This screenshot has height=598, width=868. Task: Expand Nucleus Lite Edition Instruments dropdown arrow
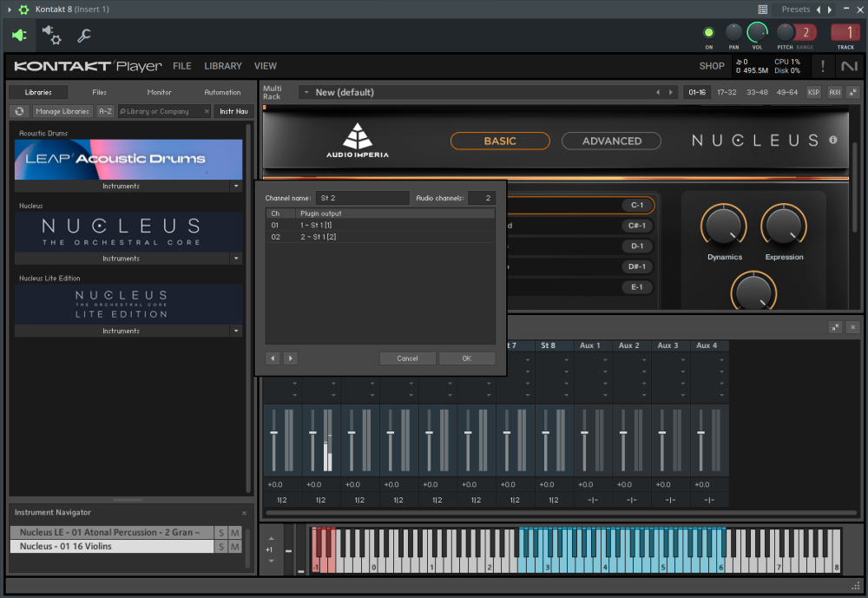click(x=236, y=332)
